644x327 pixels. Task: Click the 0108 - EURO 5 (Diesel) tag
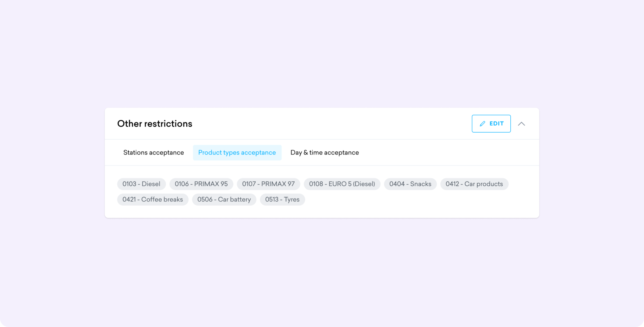[342, 184]
